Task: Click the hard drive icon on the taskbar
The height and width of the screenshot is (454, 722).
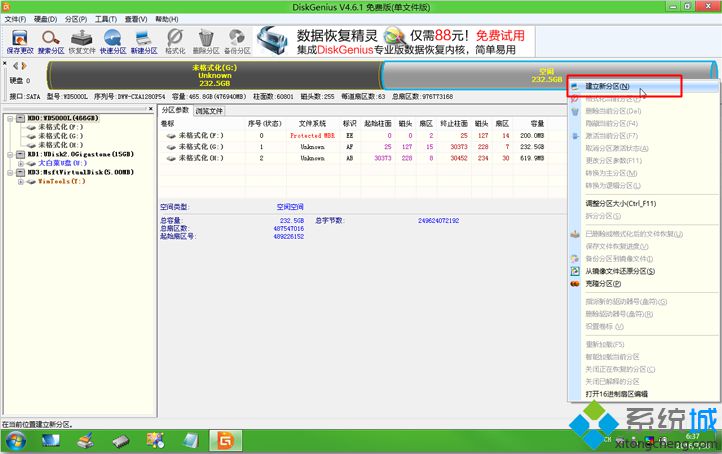Action: tap(121, 442)
